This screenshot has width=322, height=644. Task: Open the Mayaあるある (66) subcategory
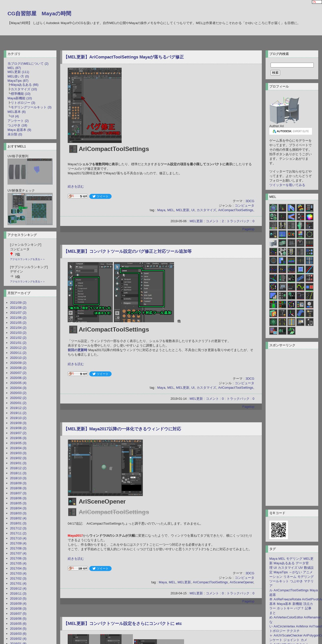25,85
